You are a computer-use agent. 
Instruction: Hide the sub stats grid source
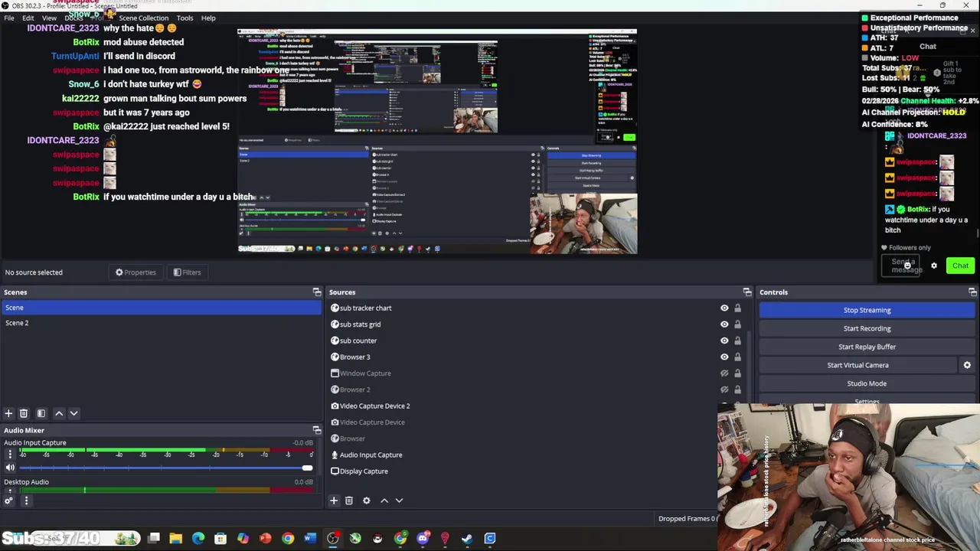[x=724, y=324]
